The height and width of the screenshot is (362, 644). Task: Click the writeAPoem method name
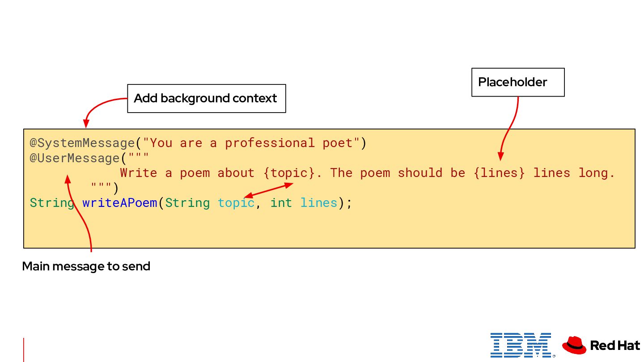(x=120, y=203)
